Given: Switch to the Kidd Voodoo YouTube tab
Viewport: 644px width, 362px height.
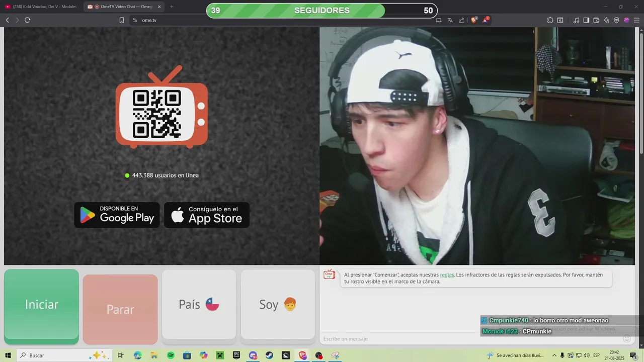Looking at the screenshot, I should 41,7.
